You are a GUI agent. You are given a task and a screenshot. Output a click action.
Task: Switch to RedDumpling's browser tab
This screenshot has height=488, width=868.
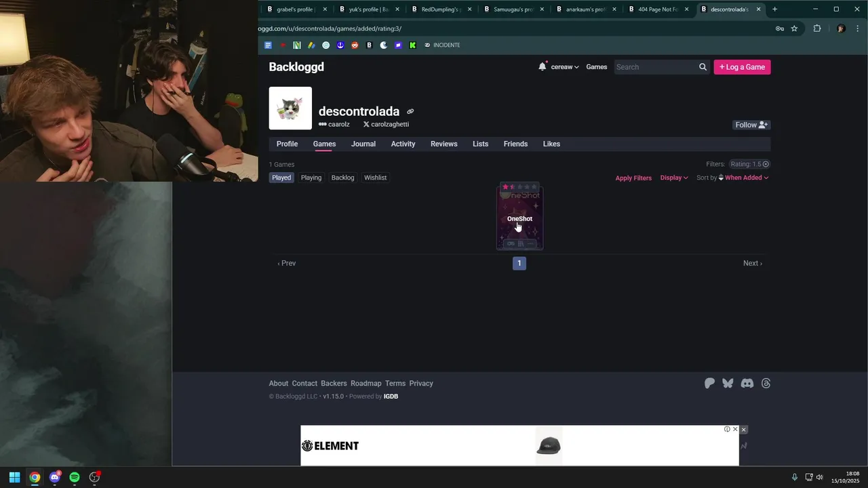(x=441, y=9)
